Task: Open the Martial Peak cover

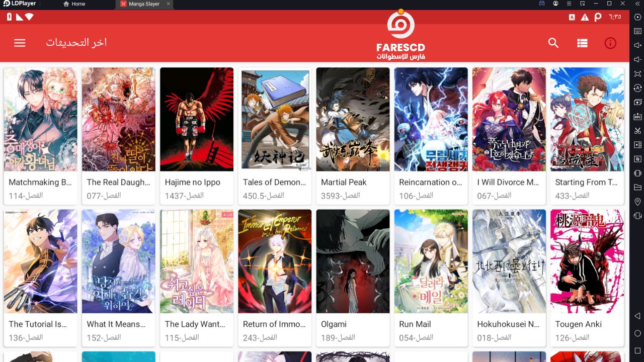Action: (353, 119)
